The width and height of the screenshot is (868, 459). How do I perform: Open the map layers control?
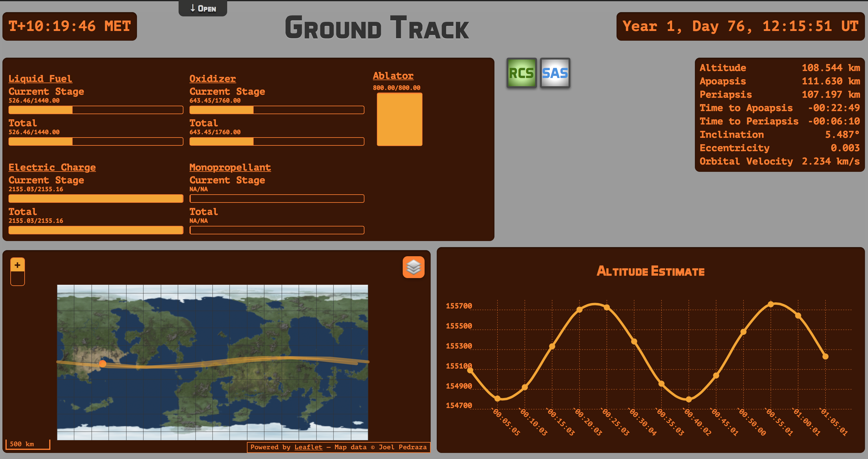[413, 267]
